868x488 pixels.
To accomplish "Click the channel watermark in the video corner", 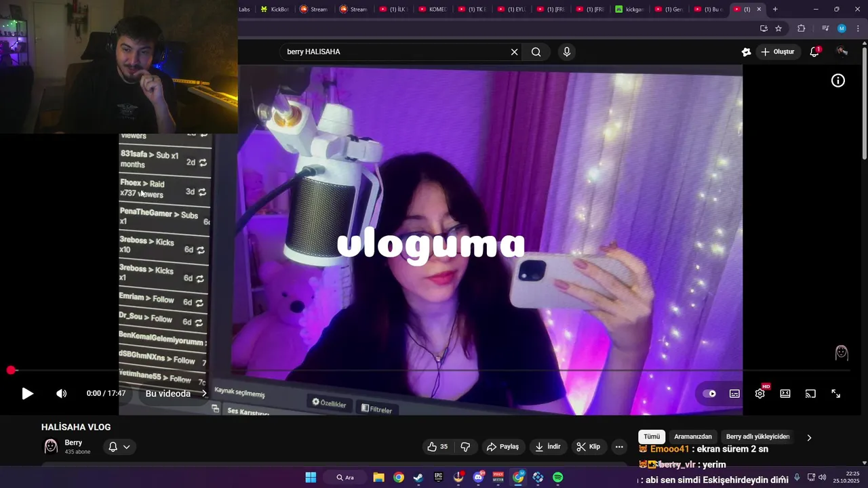I will point(842,352).
